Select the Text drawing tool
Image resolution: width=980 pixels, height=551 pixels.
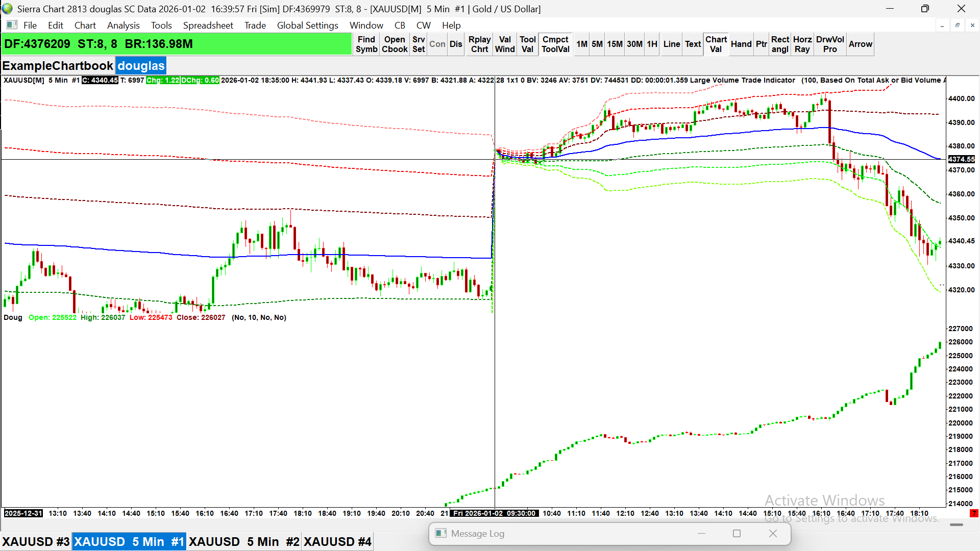693,44
